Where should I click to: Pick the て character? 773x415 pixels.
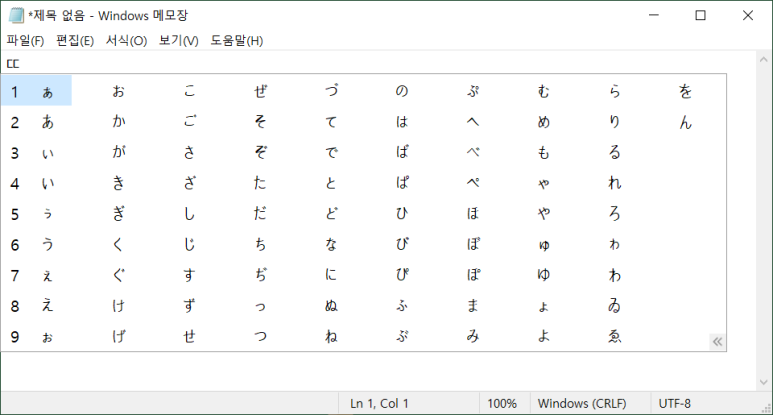331,122
